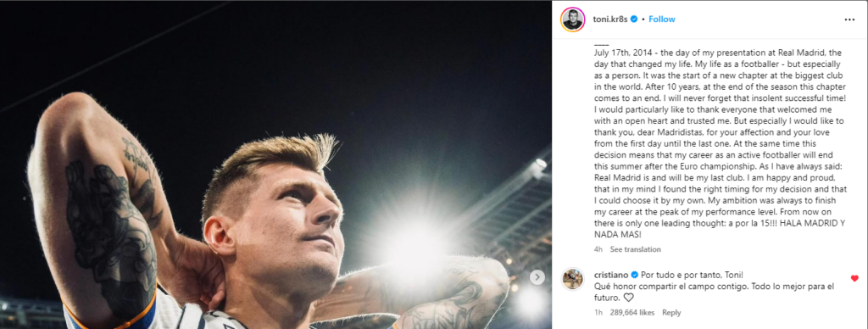Open cristiano's profile picture

coord(572,279)
